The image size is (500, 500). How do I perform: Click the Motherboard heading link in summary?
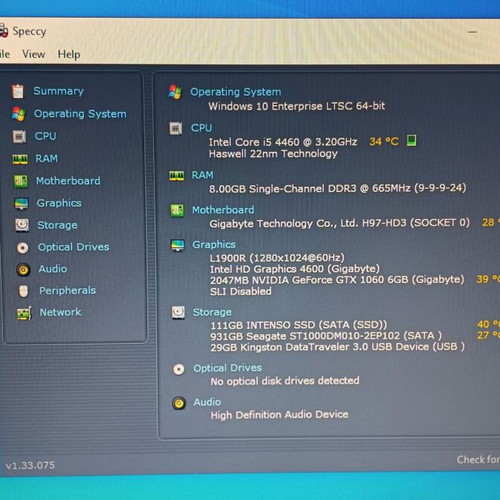coord(223,210)
